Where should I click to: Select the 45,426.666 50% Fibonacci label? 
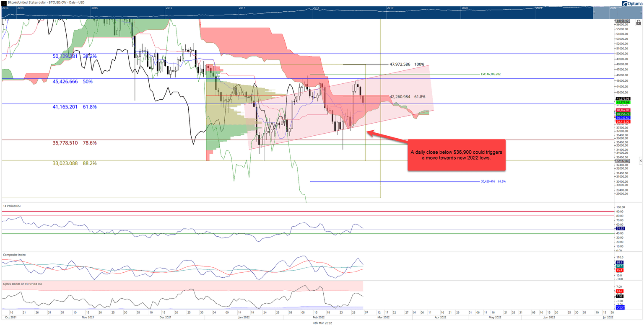click(x=73, y=81)
